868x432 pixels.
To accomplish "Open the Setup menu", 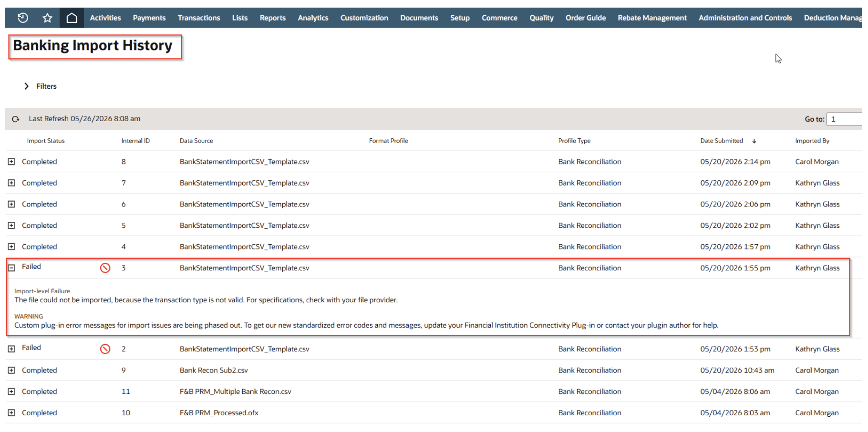I will (x=460, y=18).
